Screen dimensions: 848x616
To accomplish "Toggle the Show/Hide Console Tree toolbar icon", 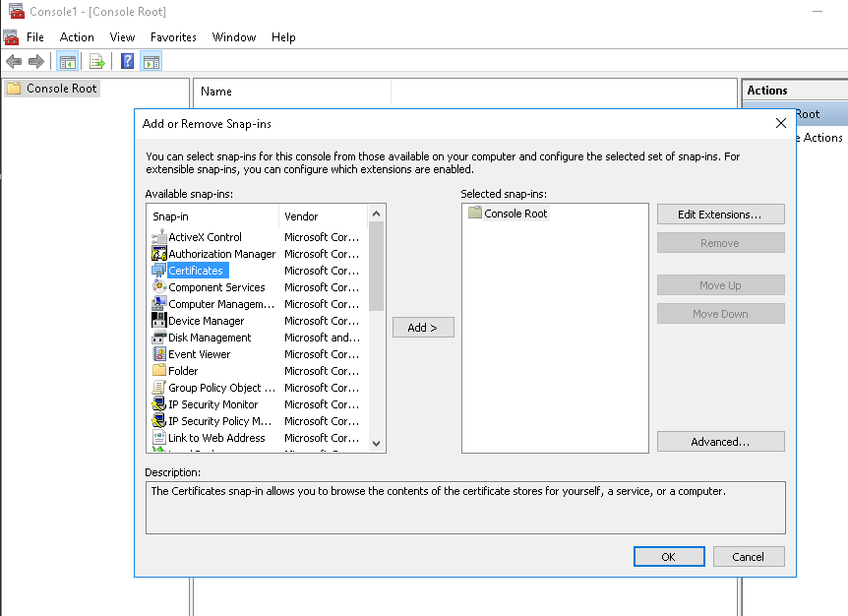I will [68, 60].
